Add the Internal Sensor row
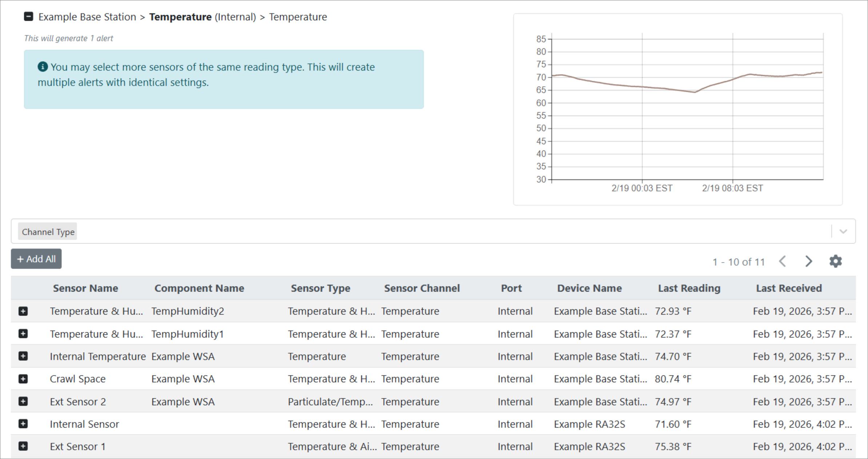Screen dimensions: 868x459 (x=23, y=424)
